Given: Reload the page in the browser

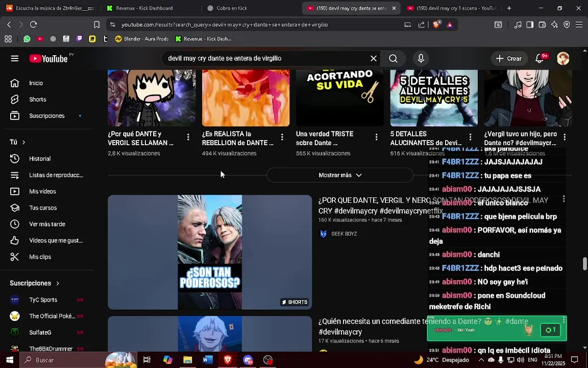Looking at the screenshot, I should (33, 25).
